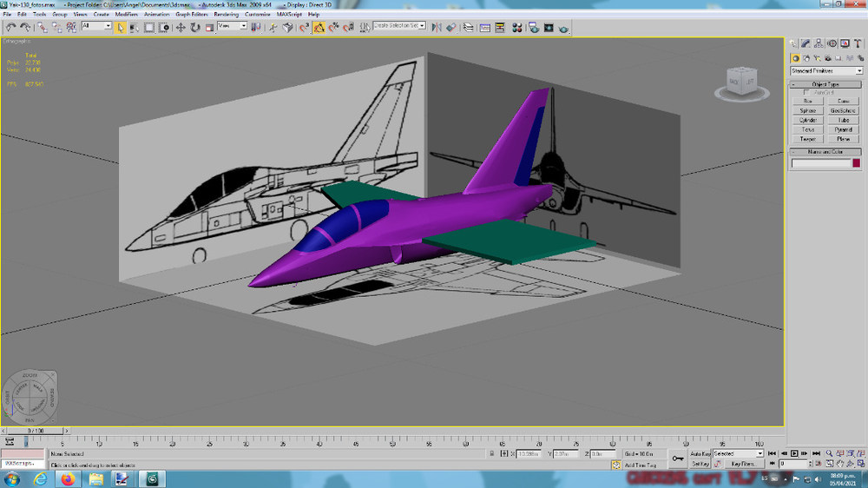Open the Modifiers menu
Screen dimensions: 868x488
point(126,15)
